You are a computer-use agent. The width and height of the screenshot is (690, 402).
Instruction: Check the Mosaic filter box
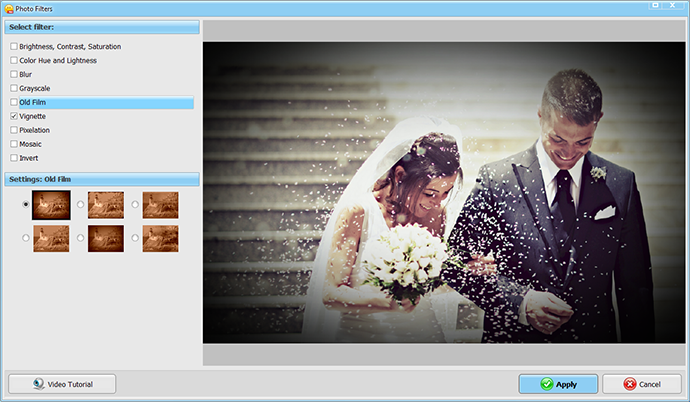pos(14,144)
